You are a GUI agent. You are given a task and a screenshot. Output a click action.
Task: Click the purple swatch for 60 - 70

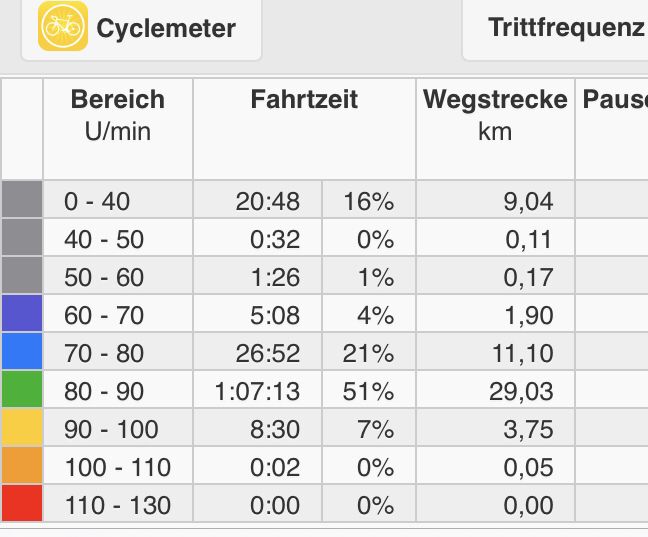click(22, 313)
